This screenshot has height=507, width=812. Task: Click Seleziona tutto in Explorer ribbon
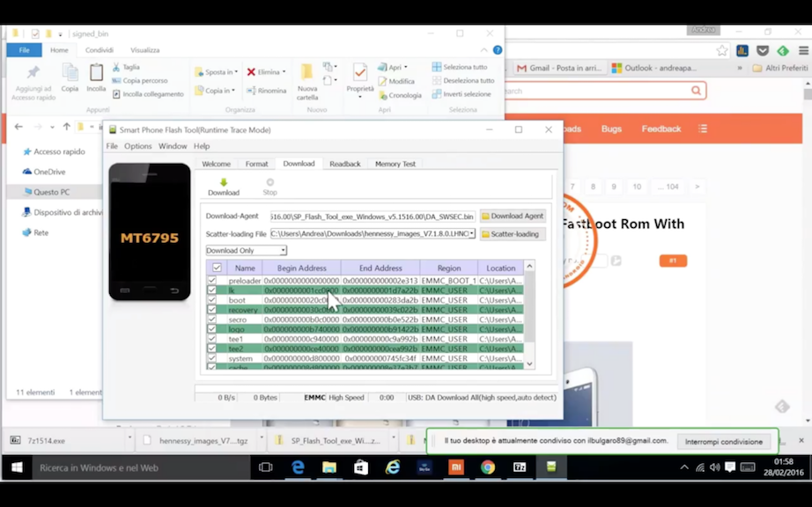tap(460, 67)
